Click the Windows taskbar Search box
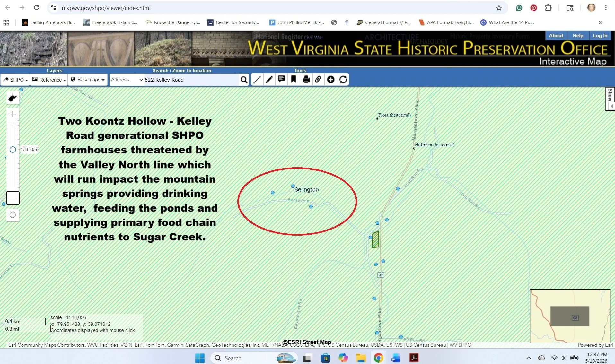 pyautogui.click(x=254, y=358)
